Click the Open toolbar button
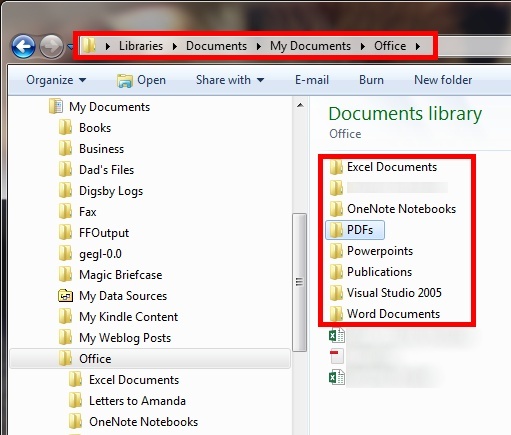Screen dimensions: 511x435 (x=141, y=80)
